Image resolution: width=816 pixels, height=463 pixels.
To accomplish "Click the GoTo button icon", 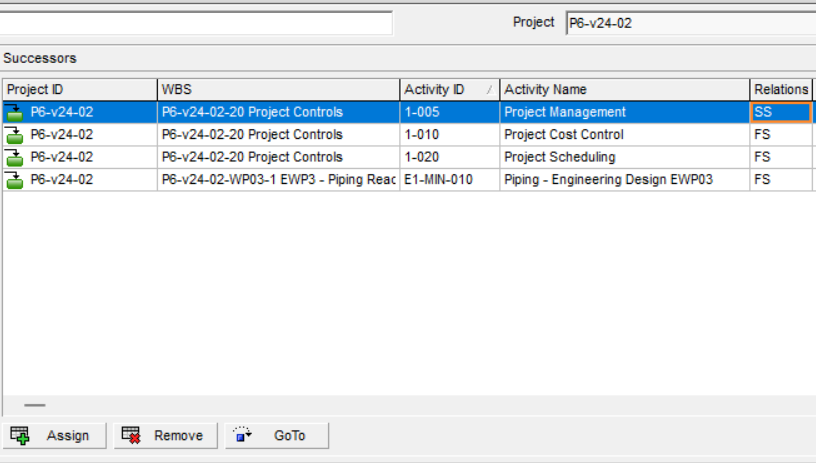I will [x=243, y=435].
